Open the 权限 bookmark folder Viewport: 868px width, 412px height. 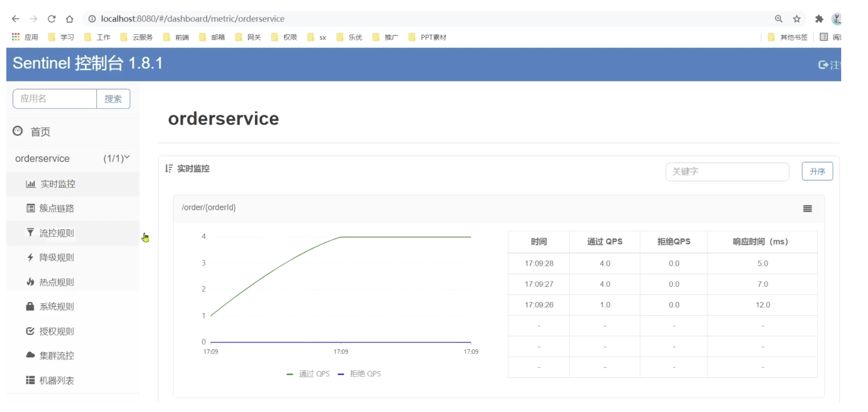pos(284,37)
